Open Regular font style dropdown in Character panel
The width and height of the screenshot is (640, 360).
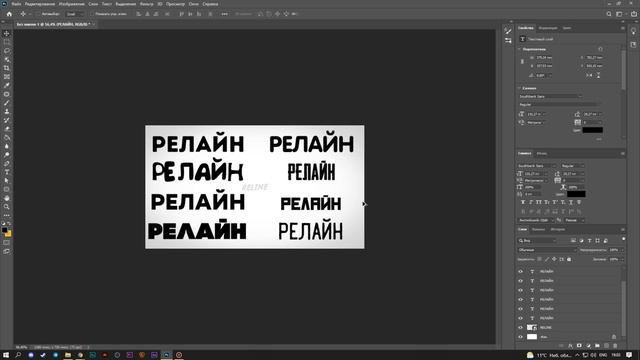pos(573,166)
